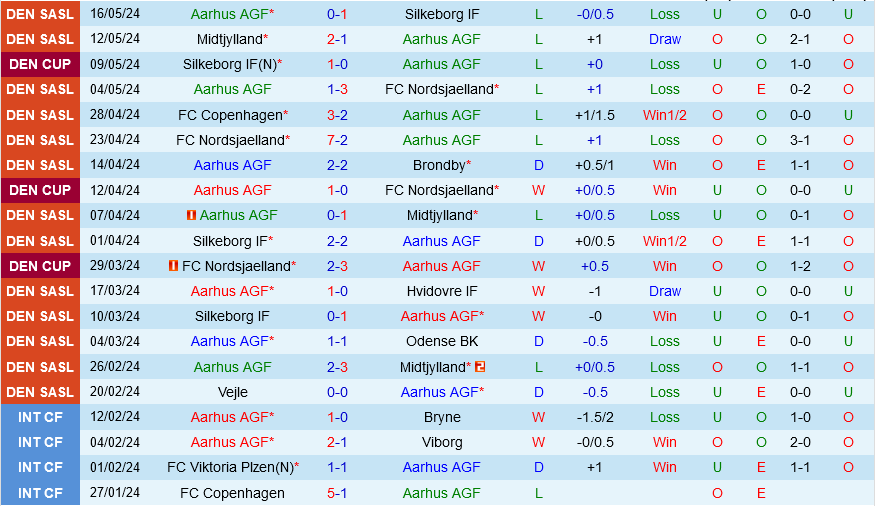Image resolution: width=875 pixels, height=506 pixels.
Task: Click the 3-2 score for FC Copenhagen match
Action: pos(337,115)
